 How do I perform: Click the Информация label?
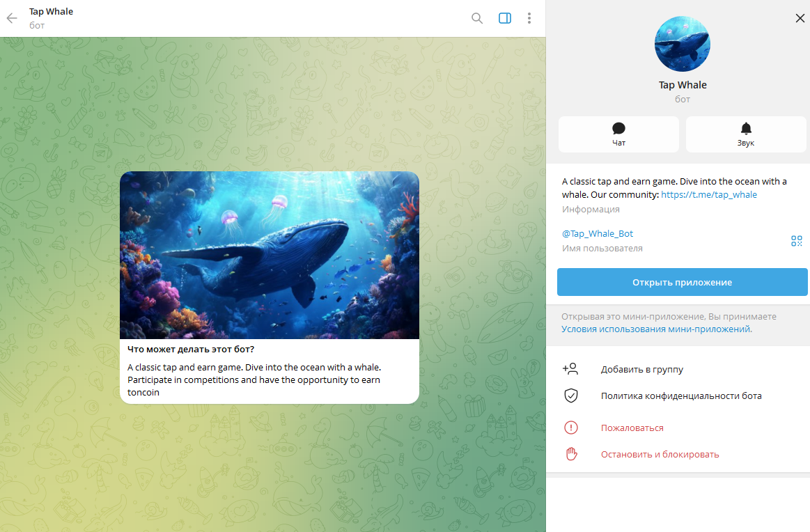591,209
